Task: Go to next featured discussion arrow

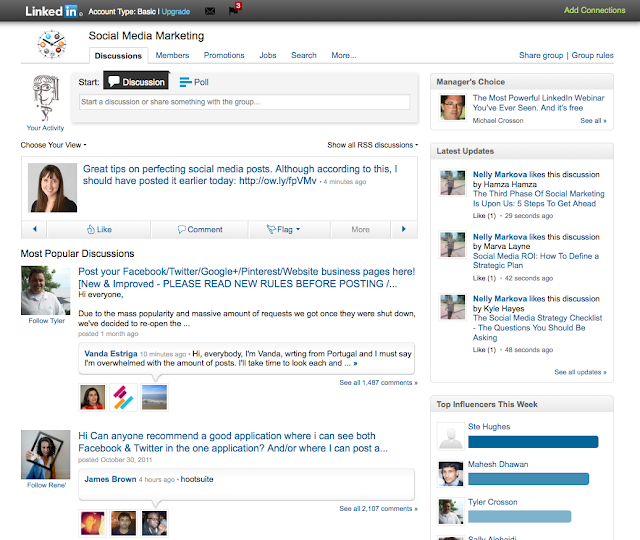Action: pyautogui.click(x=403, y=229)
